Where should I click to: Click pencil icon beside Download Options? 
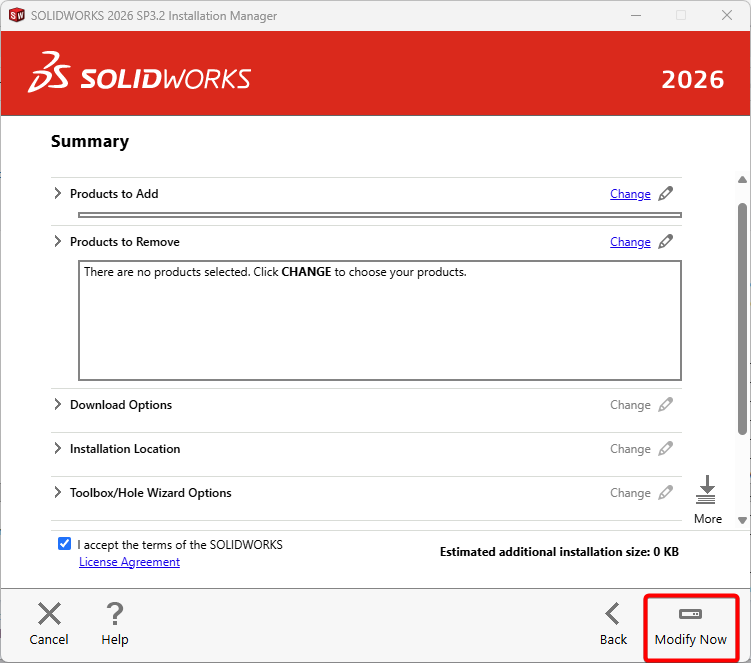pyautogui.click(x=665, y=405)
